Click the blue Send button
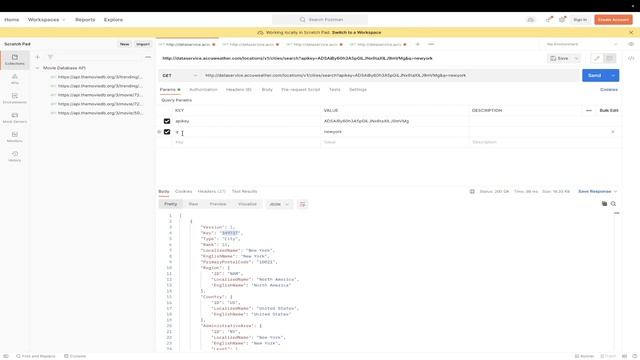The image size is (640, 360). click(595, 76)
